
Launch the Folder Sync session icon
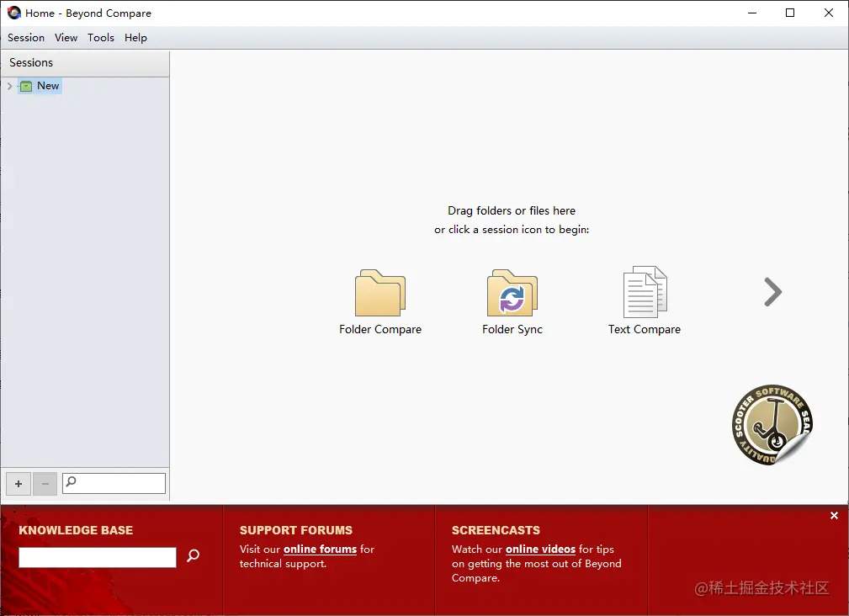(x=512, y=293)
